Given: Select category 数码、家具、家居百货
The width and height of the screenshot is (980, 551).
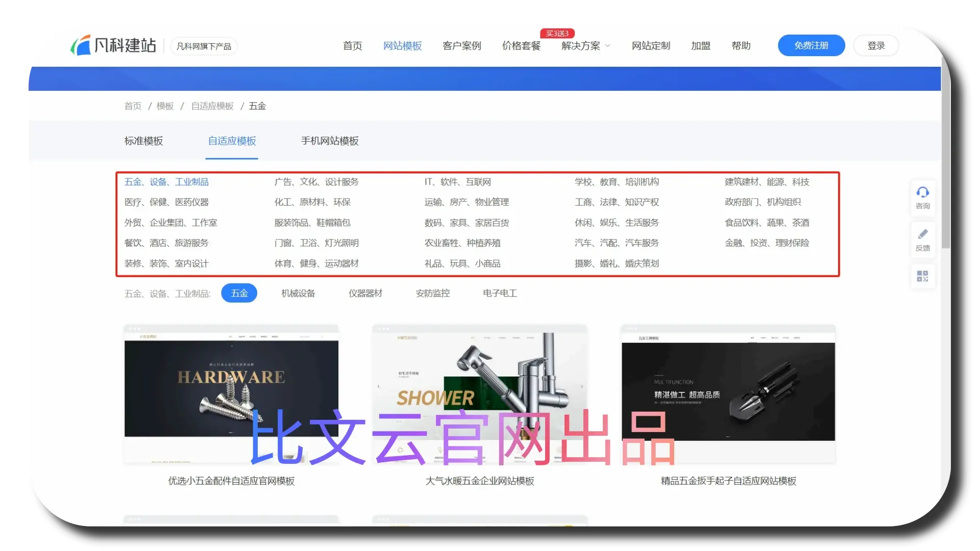Looking at the screenshot, I should point(467,223).
